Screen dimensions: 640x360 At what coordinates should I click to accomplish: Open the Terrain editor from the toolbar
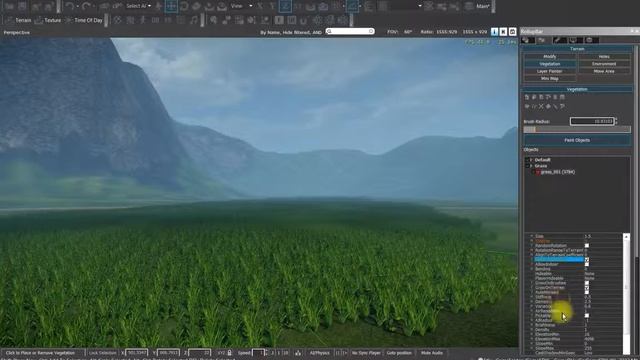click(x=18, y=20)
